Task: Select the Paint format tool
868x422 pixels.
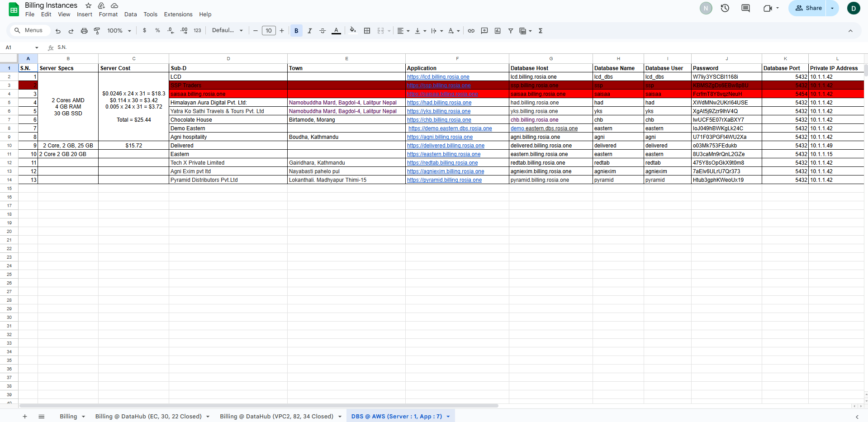Action: pyautogui.click(x=97, y=31)
